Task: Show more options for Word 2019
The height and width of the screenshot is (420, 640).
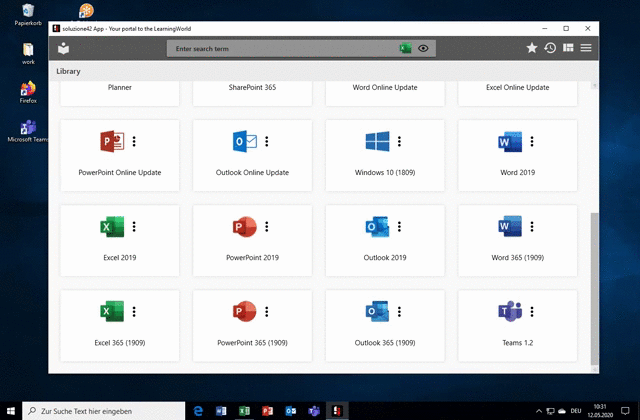Action: [532, 141]
